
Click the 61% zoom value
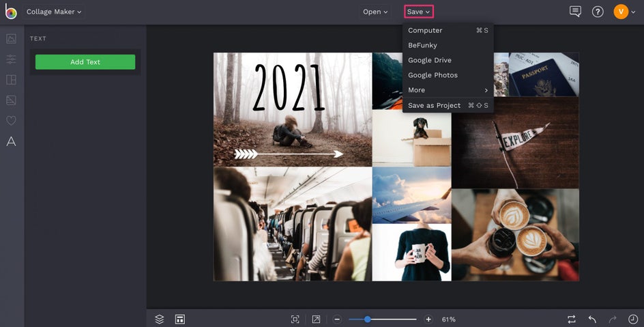click(x=448, y=319)
